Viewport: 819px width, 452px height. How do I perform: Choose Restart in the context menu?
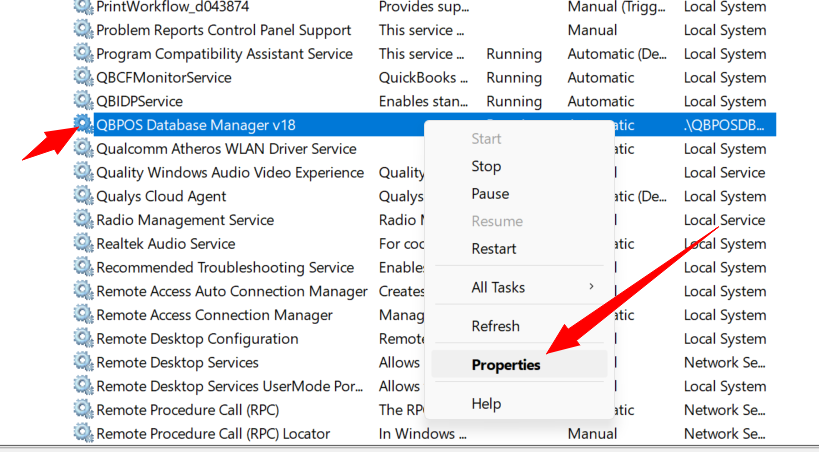[494, 249]
